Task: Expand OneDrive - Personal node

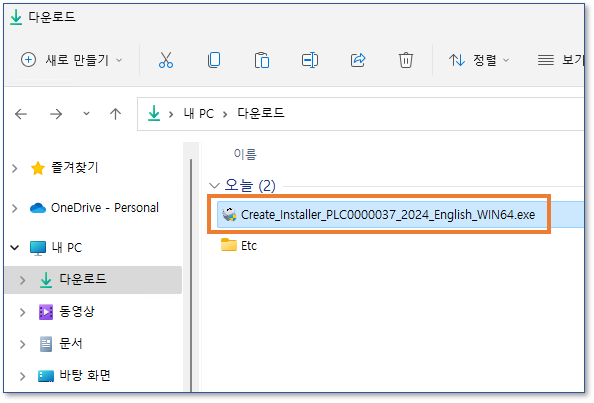Action: click(x=14, y=208)
